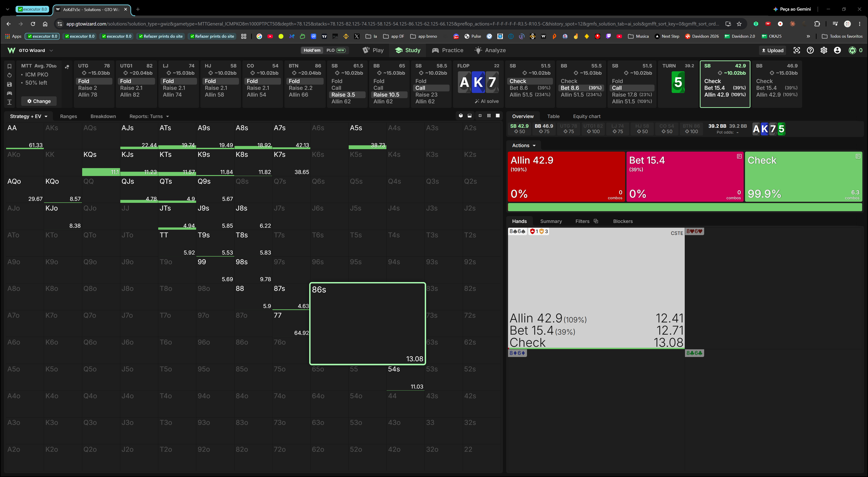Click the collapse-height arrows sidebar icon
868x477 pixels.
click(9, 102)
